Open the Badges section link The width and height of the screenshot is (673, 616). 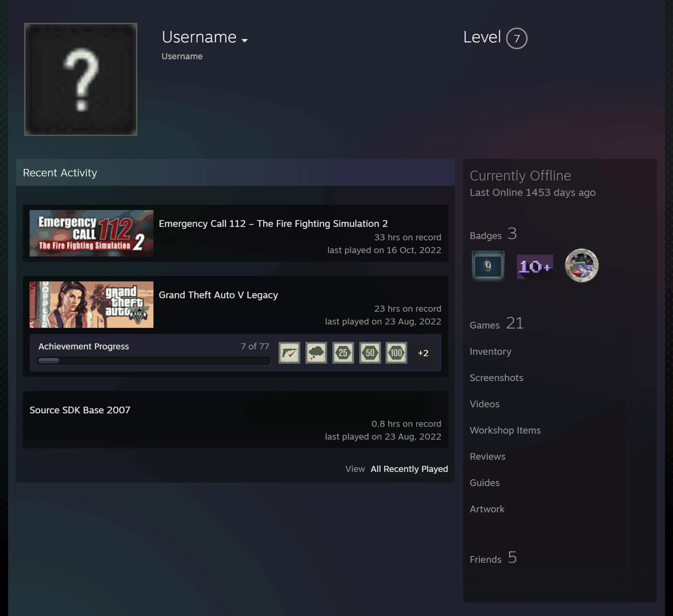493,234
